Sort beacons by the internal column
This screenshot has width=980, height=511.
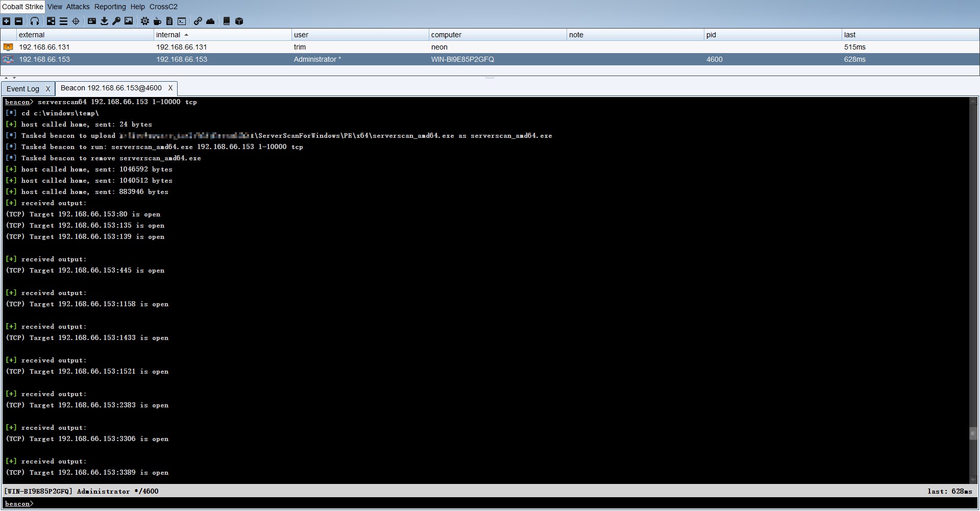tap(168, 34)
